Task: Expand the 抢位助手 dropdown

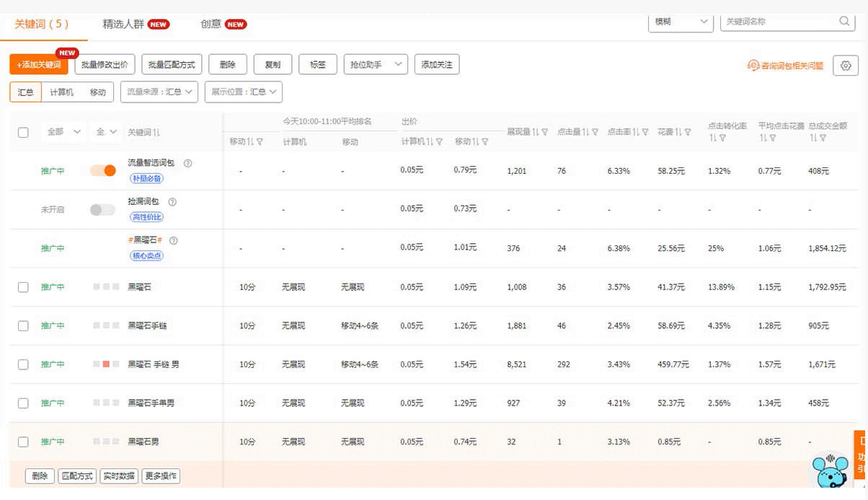Action: (x=376, y=65)
